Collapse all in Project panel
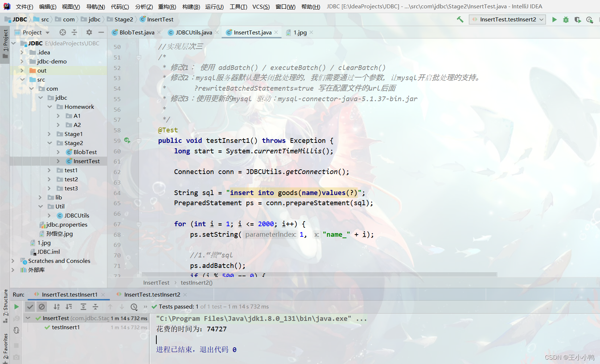The width and height of the screenshot is (600, 364). (x=74, y=32)
